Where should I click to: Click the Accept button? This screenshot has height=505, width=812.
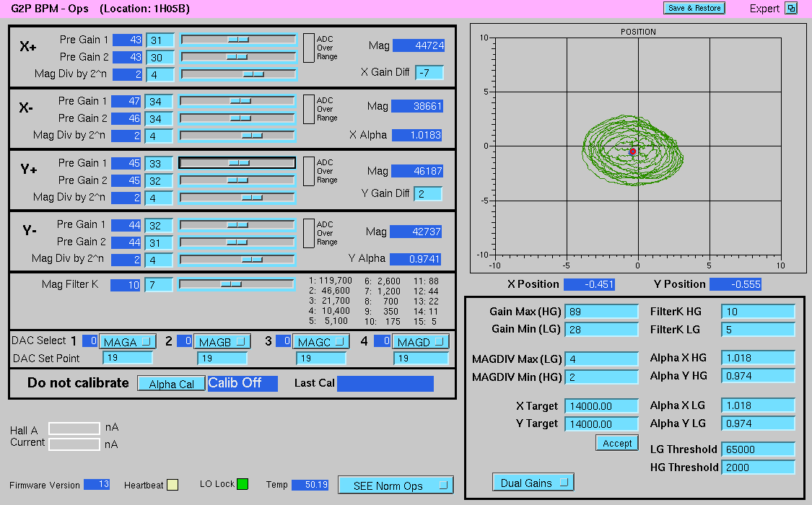(617, 444)
